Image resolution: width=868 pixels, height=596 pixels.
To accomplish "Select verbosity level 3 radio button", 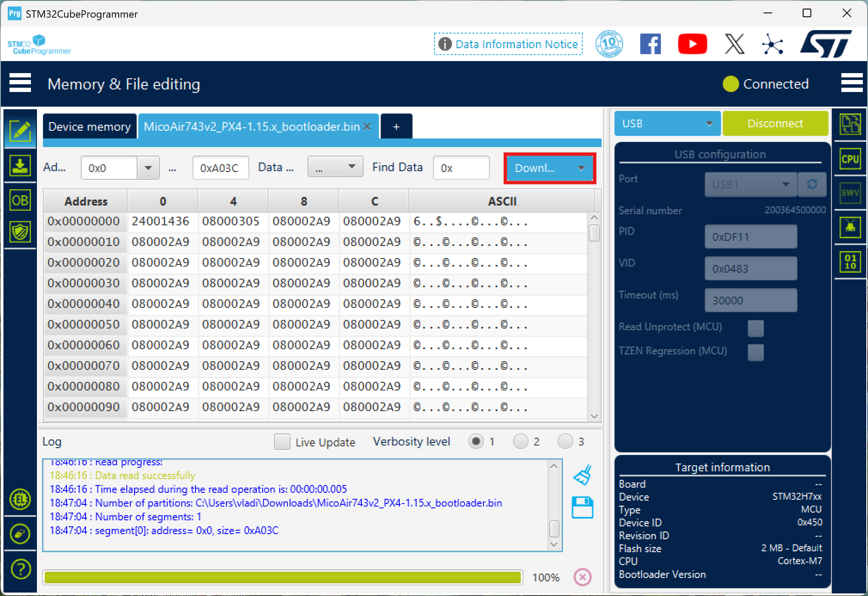I will 565,442.
